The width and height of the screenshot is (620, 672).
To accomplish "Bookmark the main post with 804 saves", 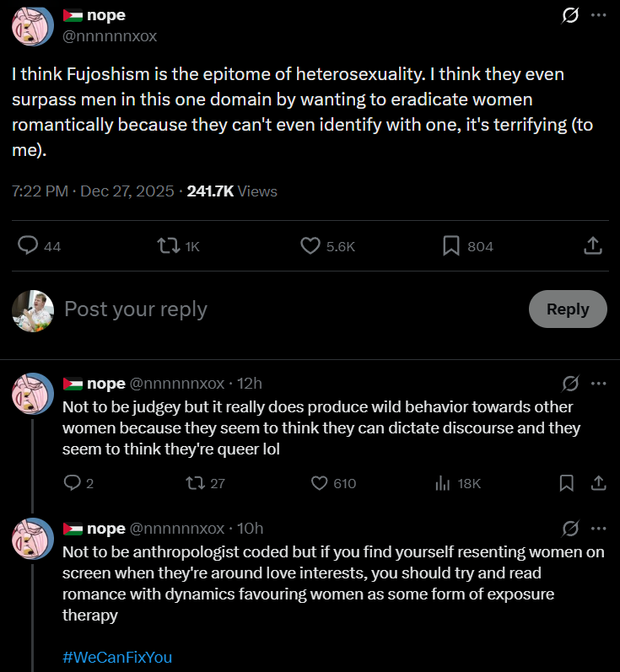I will (x=451, y=245).
